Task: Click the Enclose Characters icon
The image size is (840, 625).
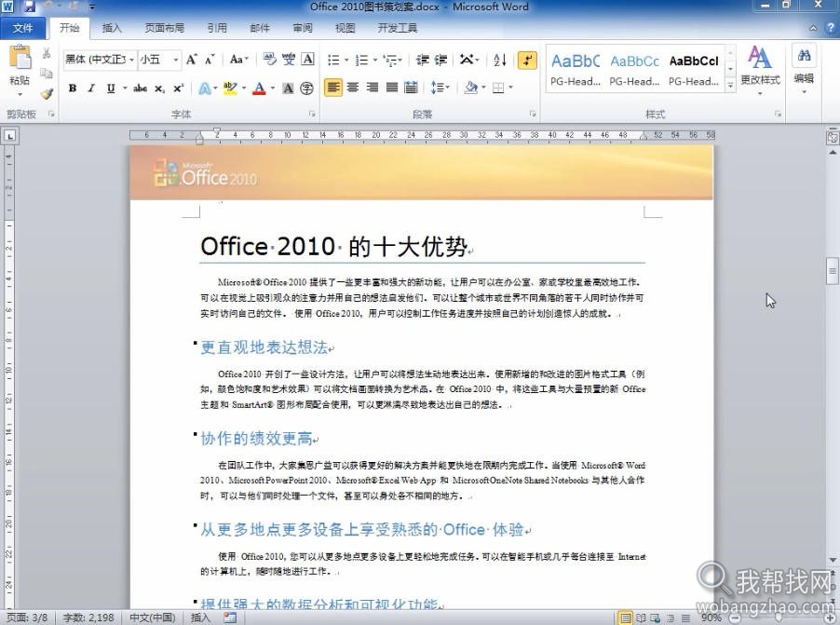Action: click(307, 88)
